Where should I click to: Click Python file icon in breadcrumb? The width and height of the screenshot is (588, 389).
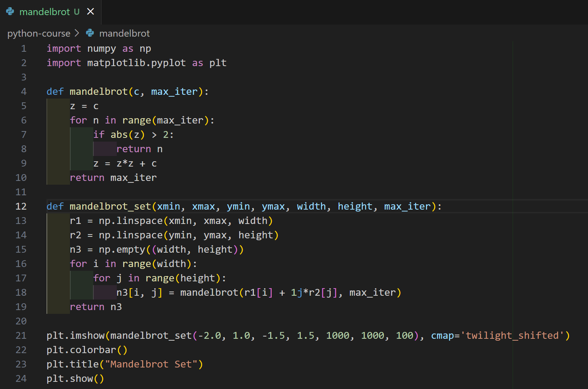pos(90,33)
